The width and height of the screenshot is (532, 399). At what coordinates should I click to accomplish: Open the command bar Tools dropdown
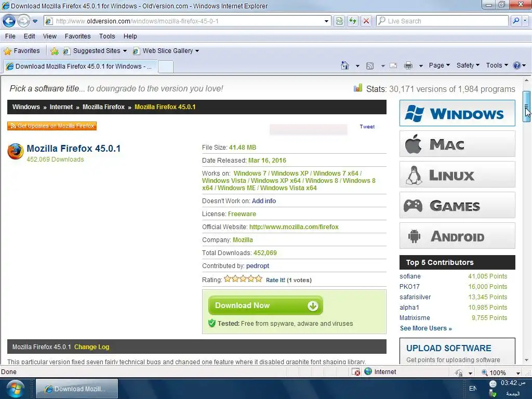[x=497, y=65]
